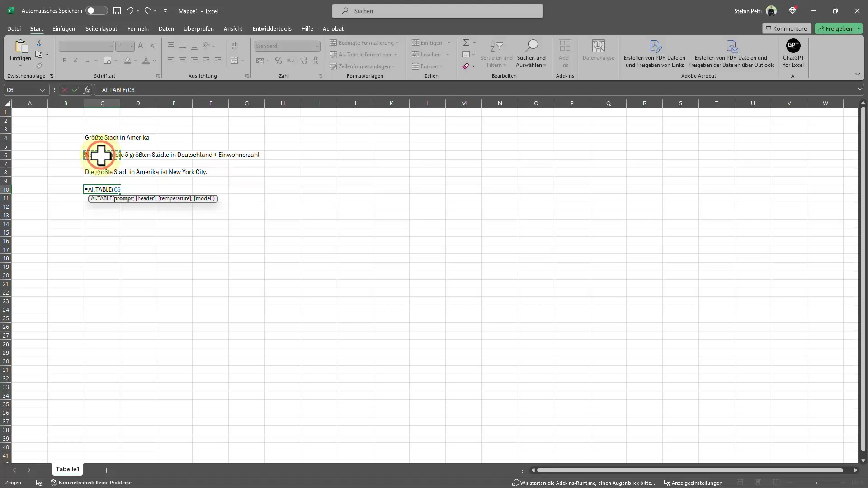Image resolution: width=868 pixels, height=488 pixels.
Task: Toggle underline U formatting
Action: 87,61
